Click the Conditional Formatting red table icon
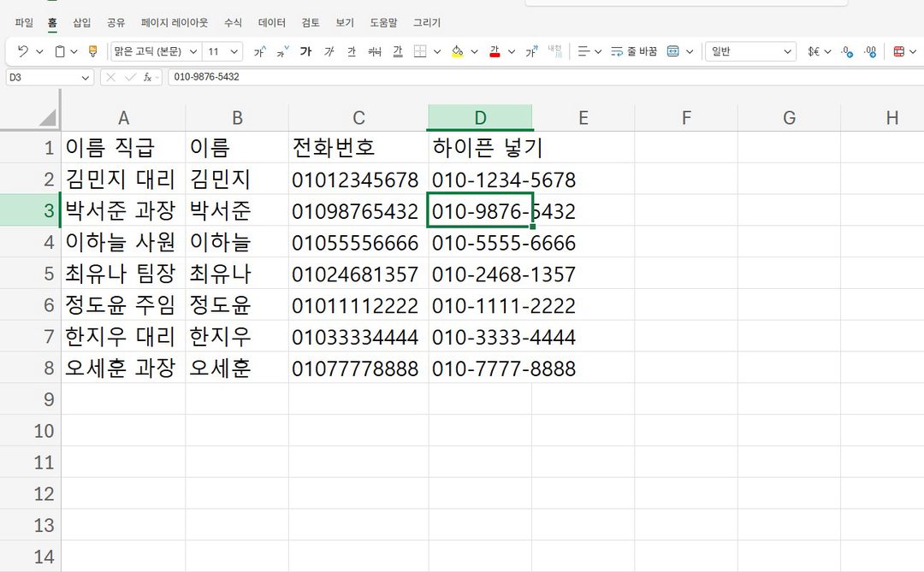Screen dimensions: 924x572 click(899, 51)
